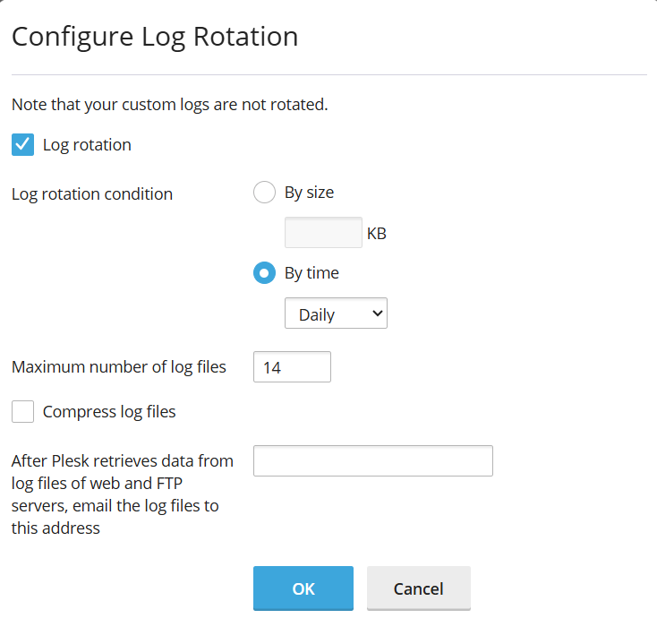Click the 'Compress log files' label text
This screenshot has width=657, height=644.
[109, 412]
